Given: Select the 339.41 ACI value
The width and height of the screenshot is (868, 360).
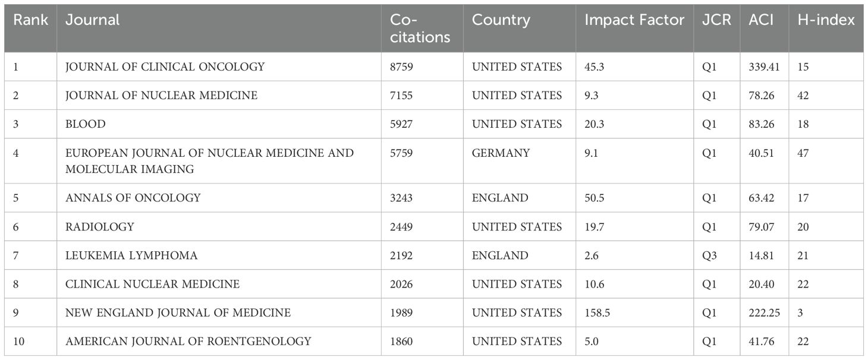Looking at the screenshot, I should (765, 67).
